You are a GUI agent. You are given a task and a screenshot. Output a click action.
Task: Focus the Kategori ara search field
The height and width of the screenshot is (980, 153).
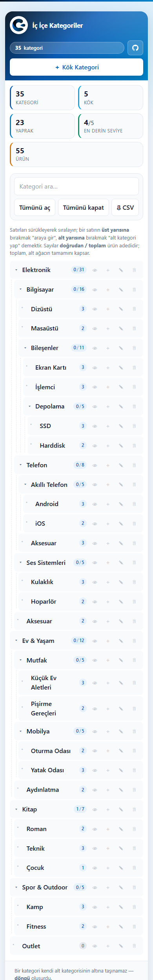(x=76, y=187)
